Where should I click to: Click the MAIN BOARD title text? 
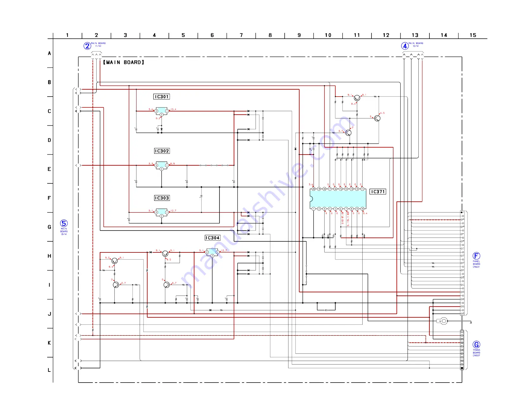coord(123,62)
